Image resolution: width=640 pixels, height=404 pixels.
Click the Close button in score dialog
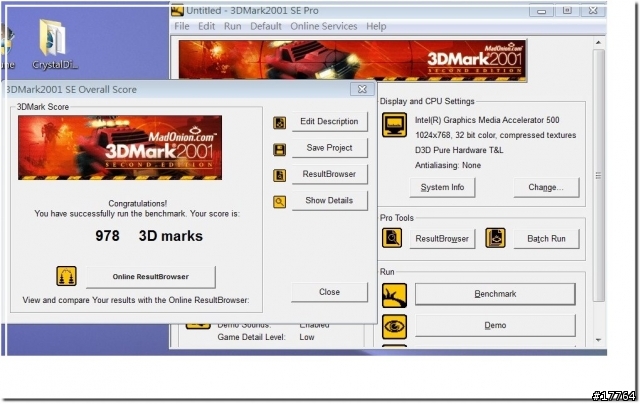[329, 292]
